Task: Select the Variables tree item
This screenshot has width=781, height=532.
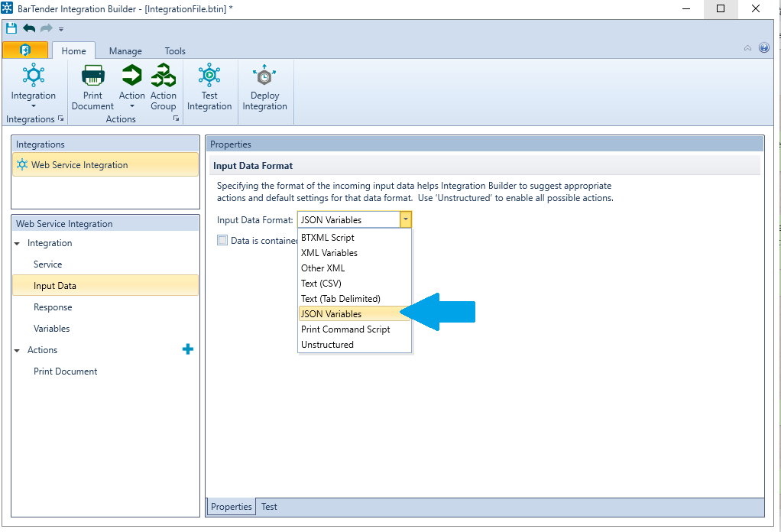Action: click(52, 329)
